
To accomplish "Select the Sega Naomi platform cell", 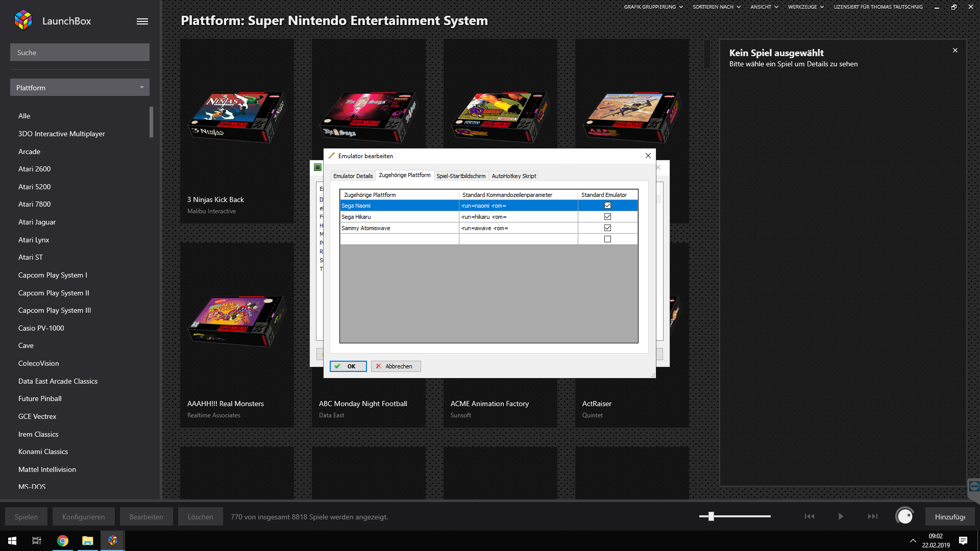I will tap(399, 206).
